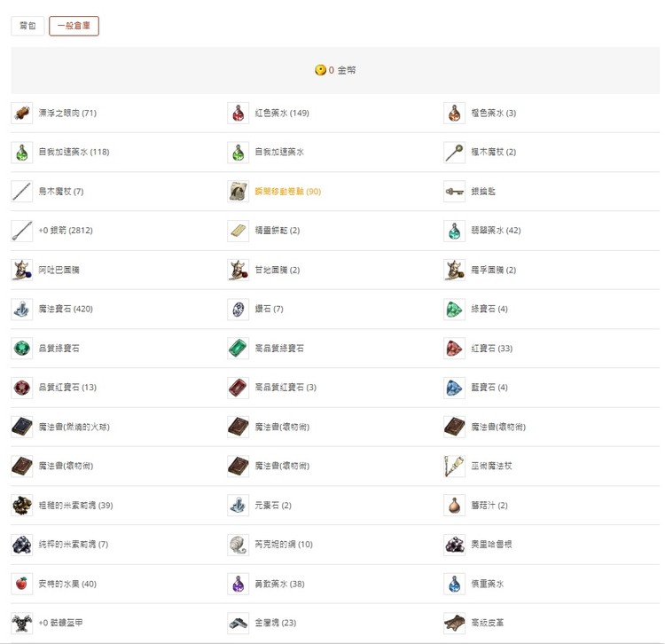
Task: Click the sapphire gem icon (藍寶石)
Action: point(455,388)
